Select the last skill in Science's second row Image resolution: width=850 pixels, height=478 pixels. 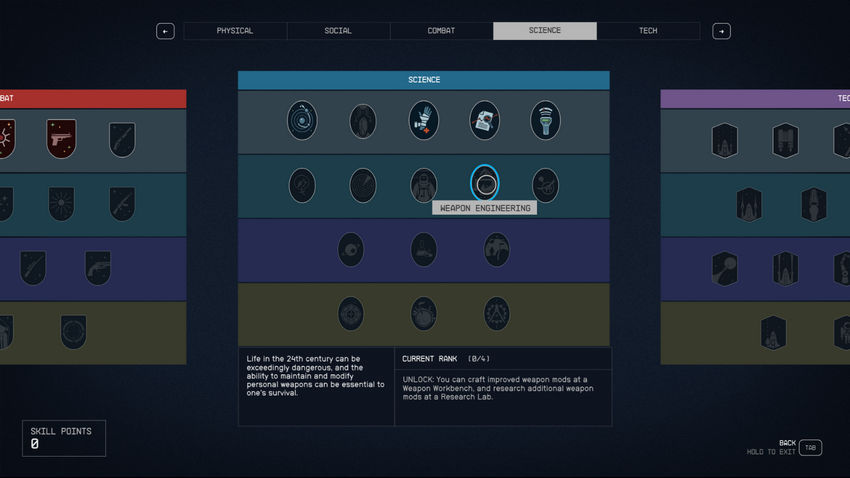click(x=545, y=185)
